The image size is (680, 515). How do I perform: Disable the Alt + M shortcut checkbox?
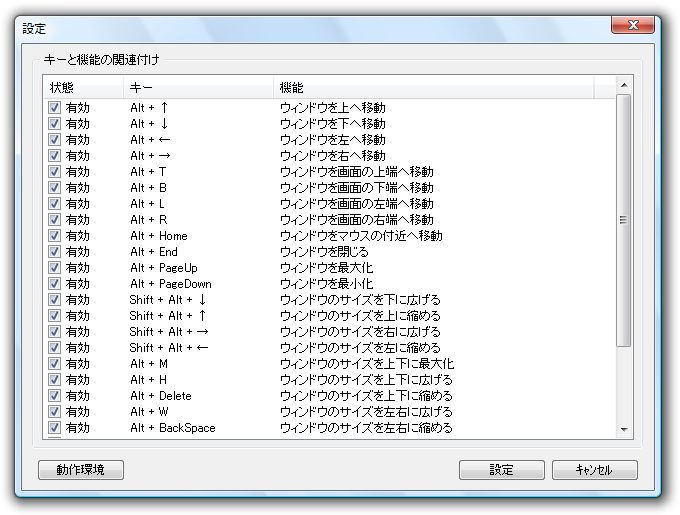(x=54, y=364)
